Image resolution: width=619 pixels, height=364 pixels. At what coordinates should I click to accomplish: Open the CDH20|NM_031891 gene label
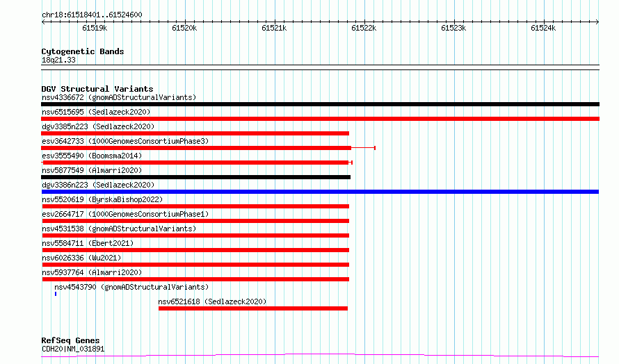tap(73, 349)
